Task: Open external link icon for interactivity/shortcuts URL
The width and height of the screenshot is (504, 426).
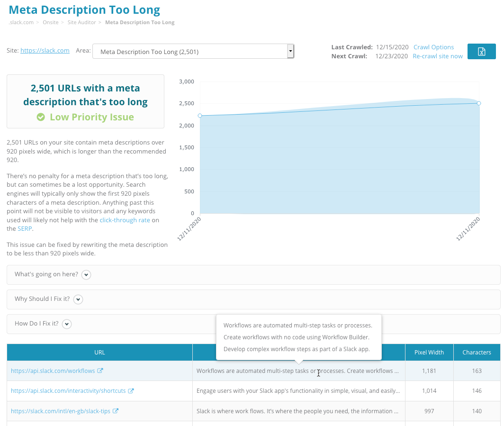Action: click(131, 391)
